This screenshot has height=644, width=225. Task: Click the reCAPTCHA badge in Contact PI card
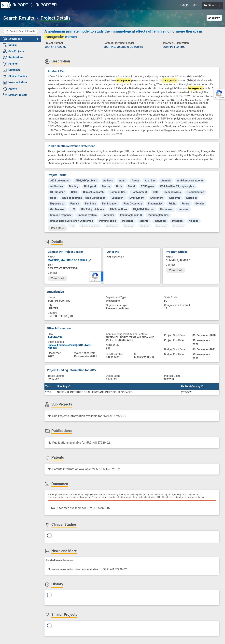(96, 276)
